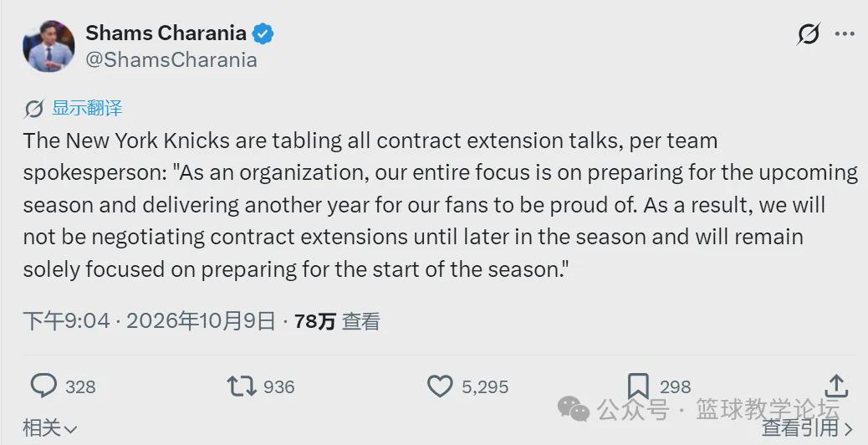Click the translate icon beside 显示翻译

[x=33, y=109]
